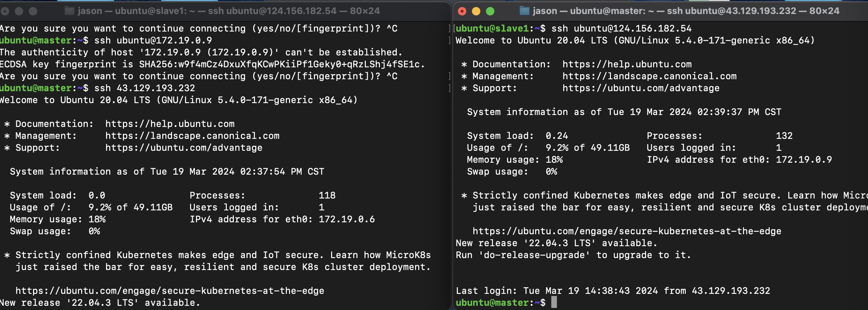868x310 pixels.
Task: Open https://landscape.canonical.com link in right terminal
Action: [x=650, y=76]
